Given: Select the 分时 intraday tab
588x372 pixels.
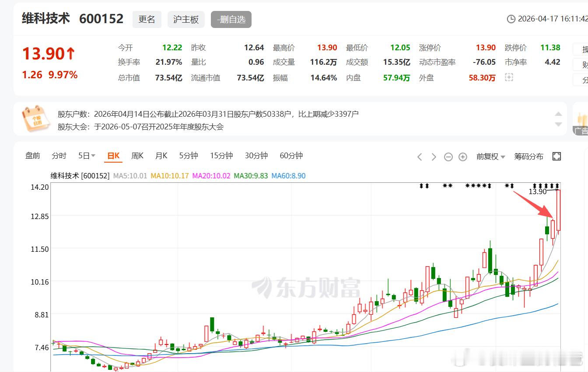Looking at the screenshot, I should [59, 155].
